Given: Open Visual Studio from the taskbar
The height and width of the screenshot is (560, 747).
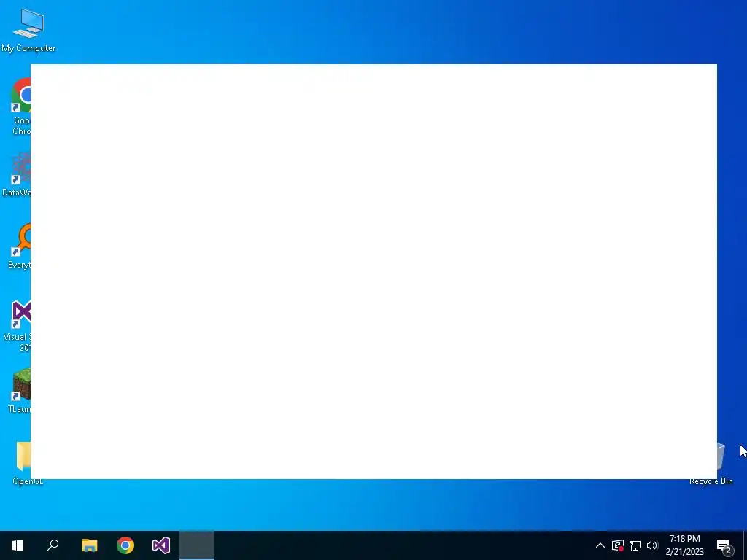Looking at the screenshot, I should click(x=161, y=545).
